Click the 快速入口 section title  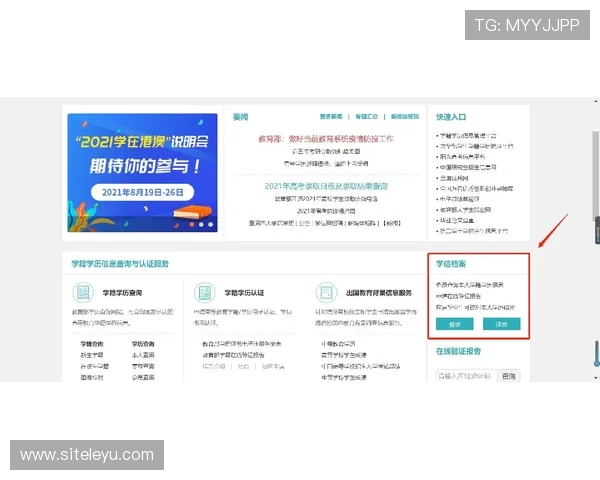[451, 117]
